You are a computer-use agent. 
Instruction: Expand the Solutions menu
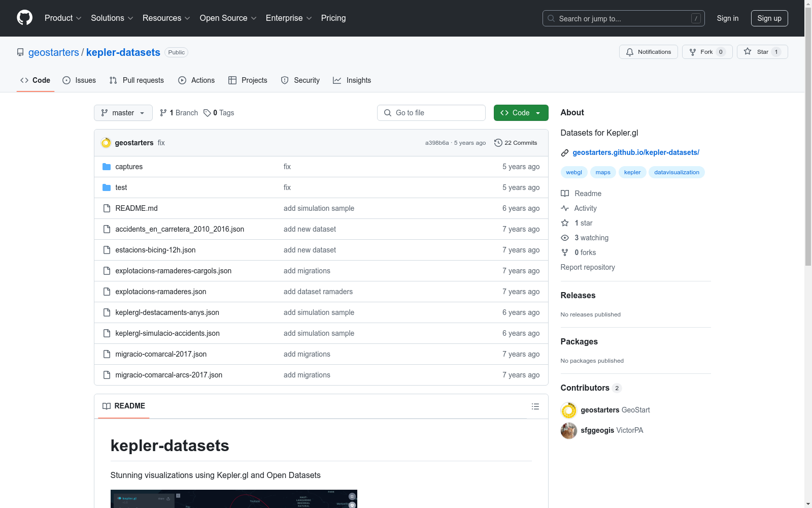click(112, 18)
